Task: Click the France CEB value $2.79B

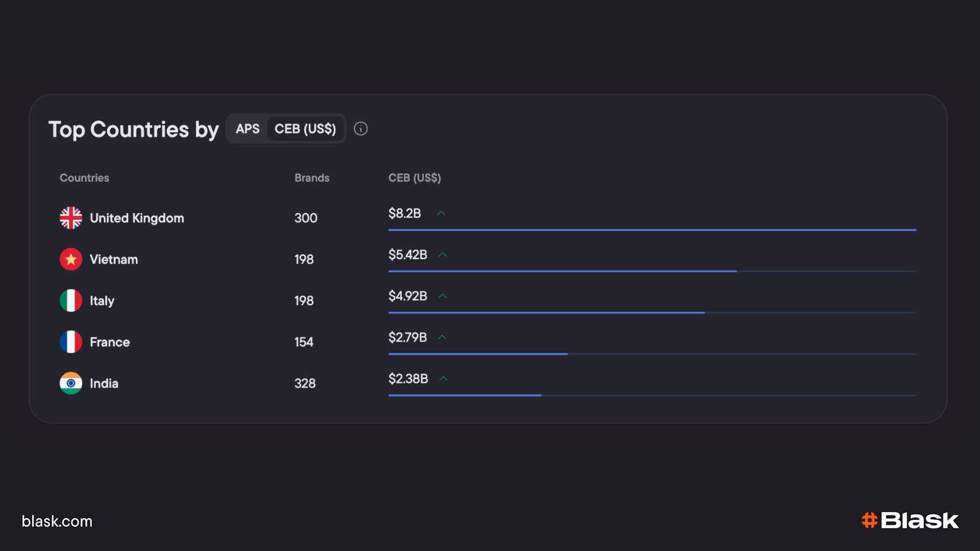Action: (407, 337)
